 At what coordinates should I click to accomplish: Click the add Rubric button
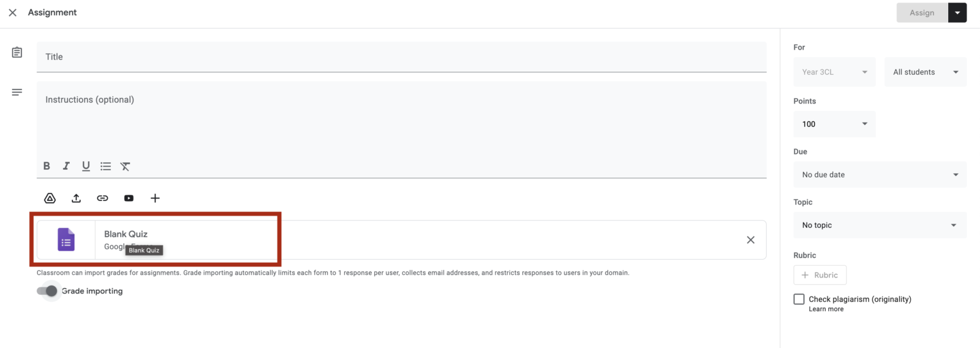(820, 275)
